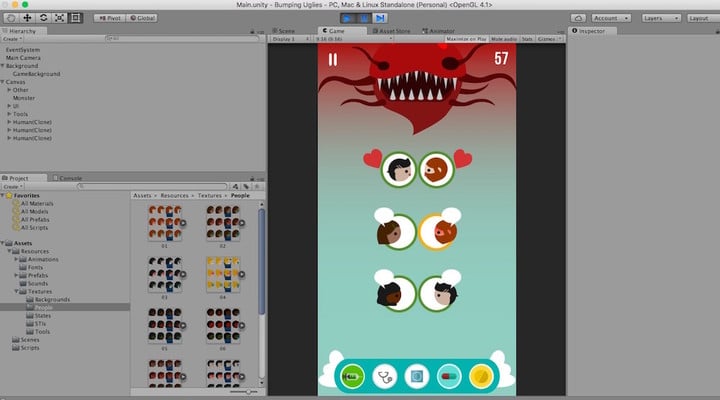The width and height of the screenshot is (720, 400).
Task: Select the Backgrounds folder
Action: 52,299
